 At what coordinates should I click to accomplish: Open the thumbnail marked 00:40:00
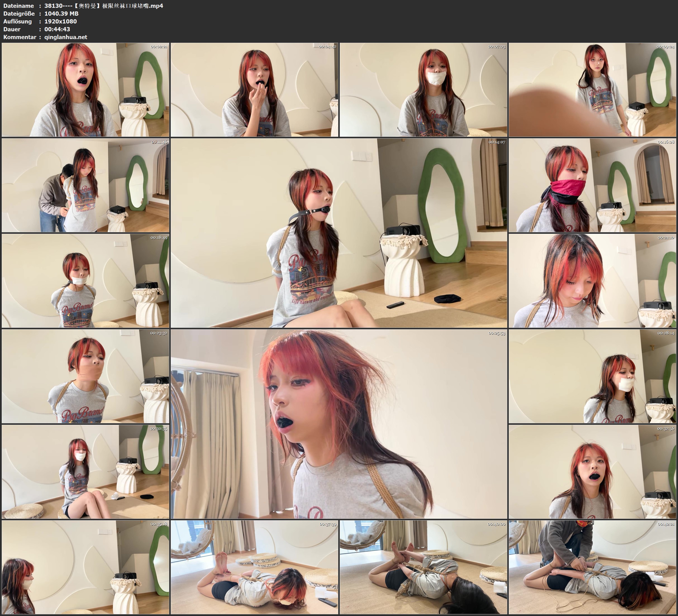point(424,567)
